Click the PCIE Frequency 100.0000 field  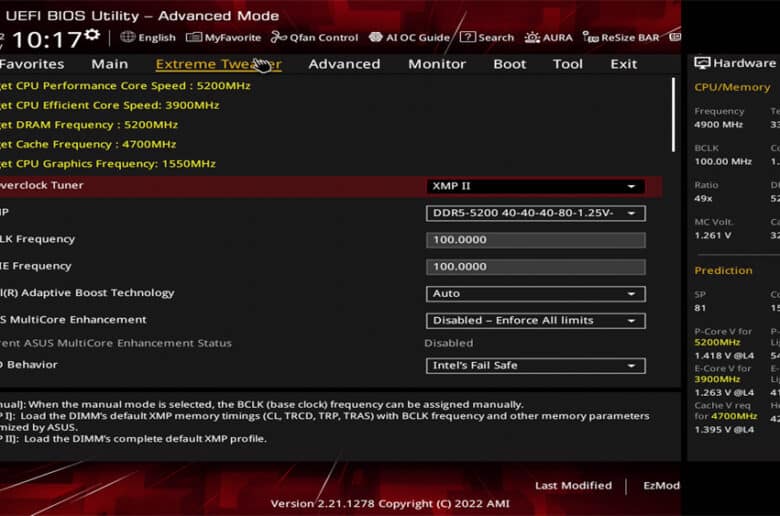[536, 267]
